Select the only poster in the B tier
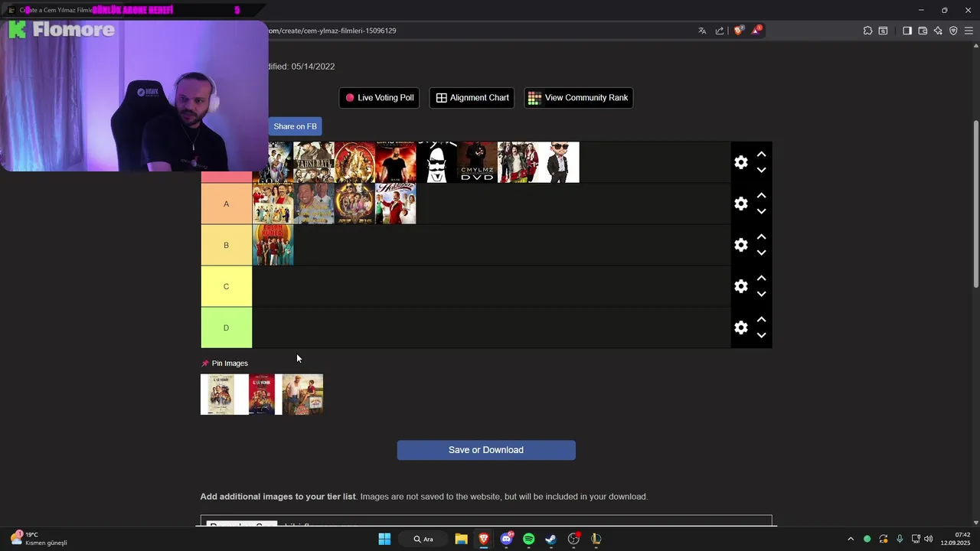This screenshot has width=980, height=551. tap(273, 245)
